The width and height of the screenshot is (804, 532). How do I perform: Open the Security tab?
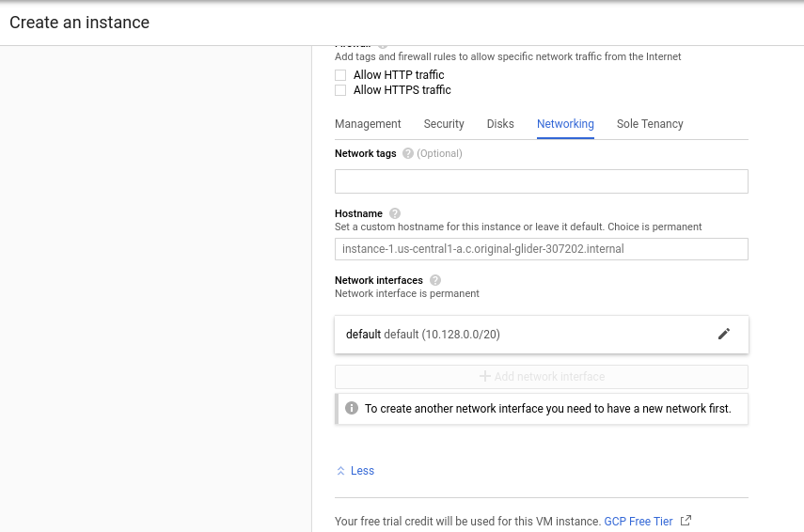(444, 124)
